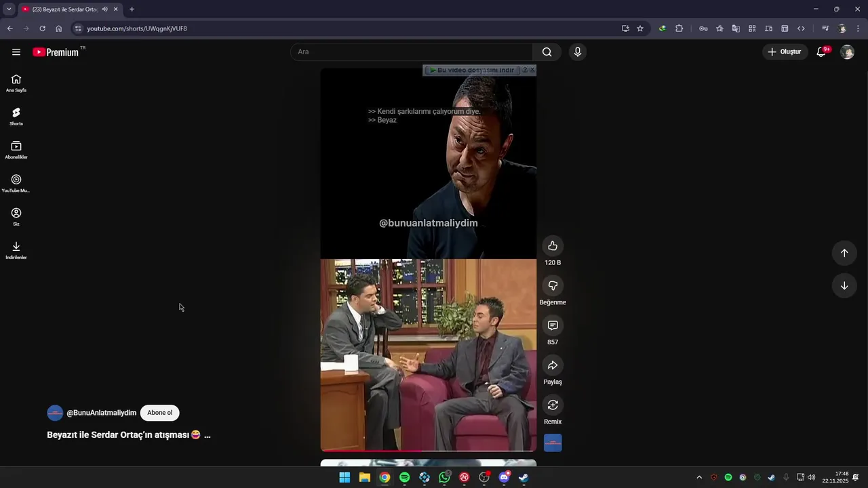Click into the Ara search field
The image size is (868, 488).
point(412,52)
